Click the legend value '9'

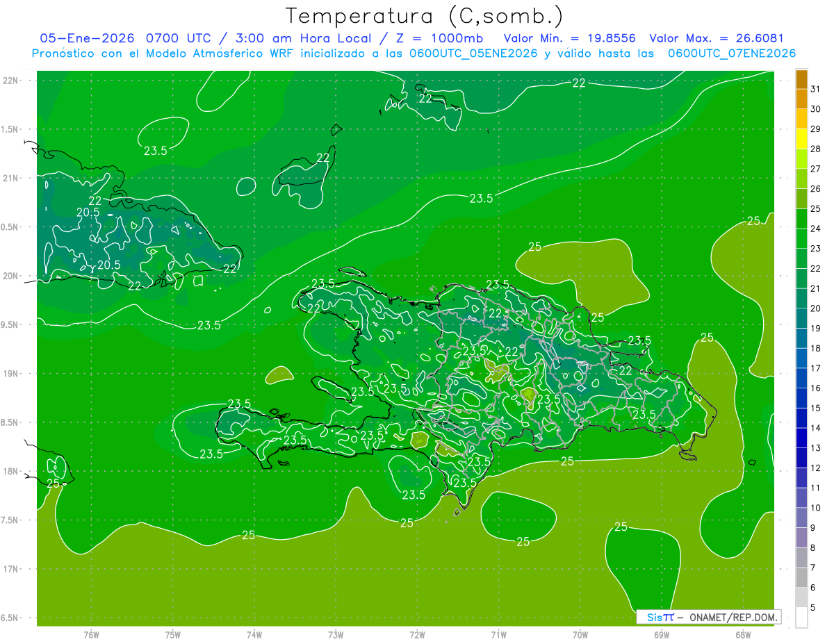[x=813, y=528]
